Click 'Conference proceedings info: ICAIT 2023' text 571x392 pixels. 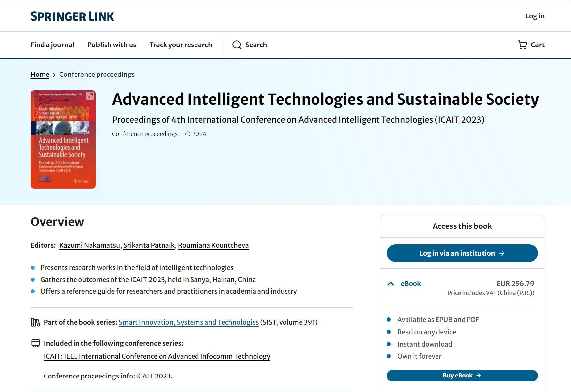click(108, 376)
